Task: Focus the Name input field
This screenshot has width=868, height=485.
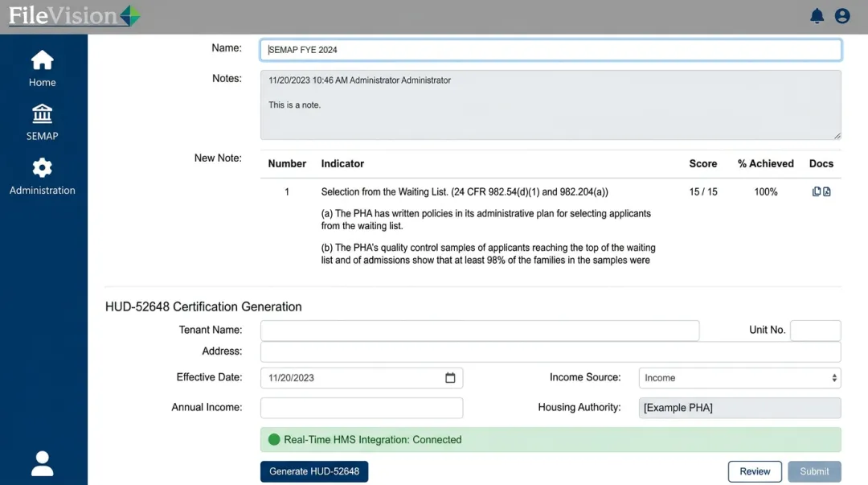Action: tap(551, 50)
